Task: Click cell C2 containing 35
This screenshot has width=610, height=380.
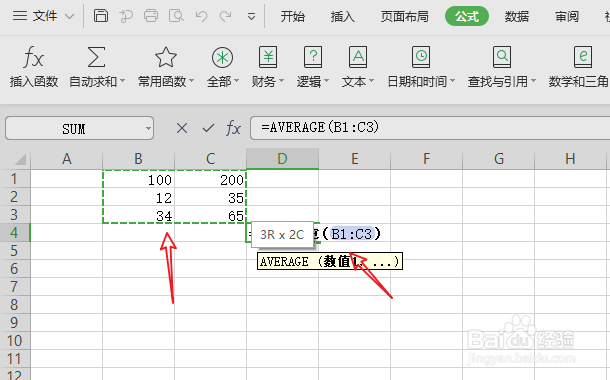Action: tap(210, 197)
